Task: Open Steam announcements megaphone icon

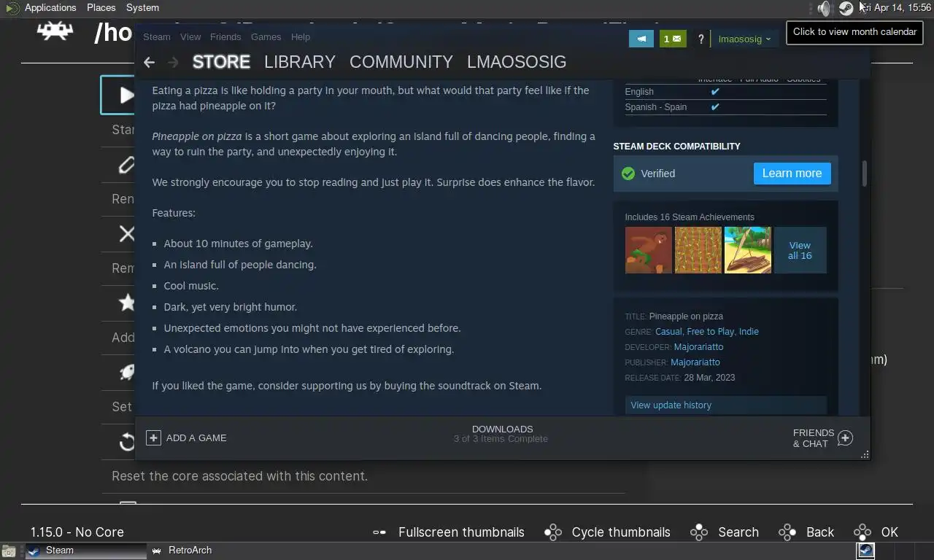Action: (x=641, y=39)
